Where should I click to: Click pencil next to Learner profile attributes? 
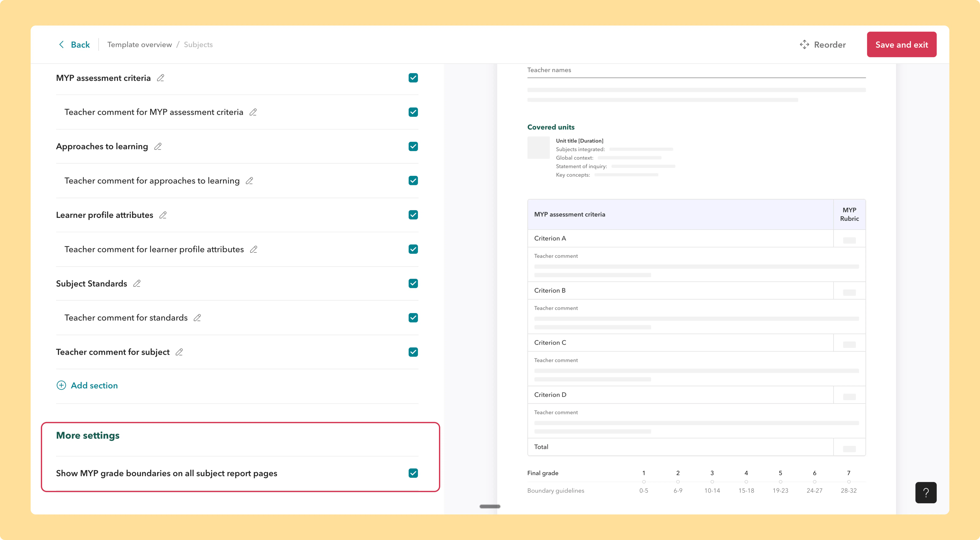pos(163,215)
